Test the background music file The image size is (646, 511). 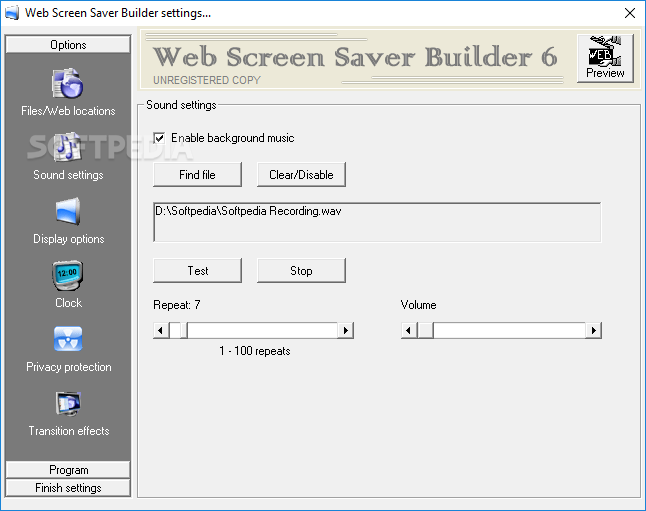point(197,271)
